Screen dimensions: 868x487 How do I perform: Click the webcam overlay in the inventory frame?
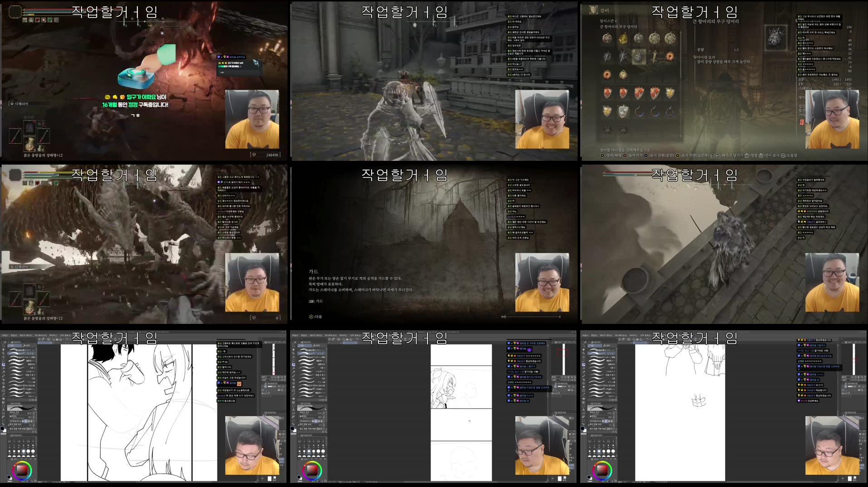[832, 119]
